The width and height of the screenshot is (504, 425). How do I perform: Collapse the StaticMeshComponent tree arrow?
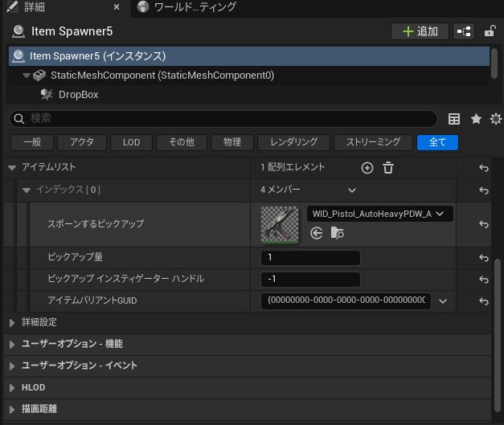click(27, 76)
